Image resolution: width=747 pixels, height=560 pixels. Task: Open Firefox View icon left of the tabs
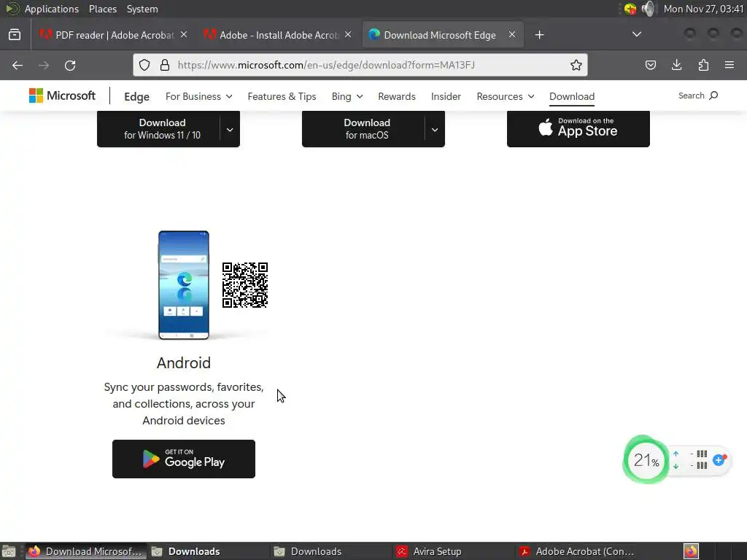click(15, 35)
